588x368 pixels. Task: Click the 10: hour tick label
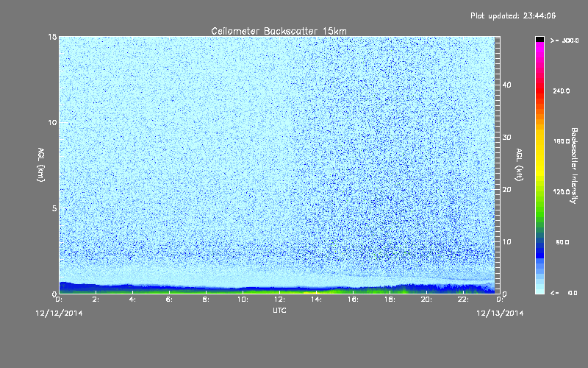point(243,300)
